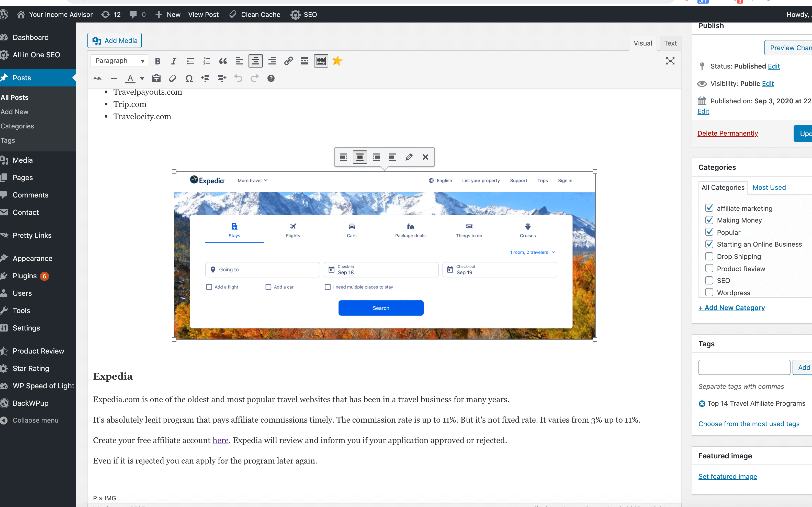Uncheck Making Money category
The height and width of the screenshot is (507, 812).
[x=709, y=220]
